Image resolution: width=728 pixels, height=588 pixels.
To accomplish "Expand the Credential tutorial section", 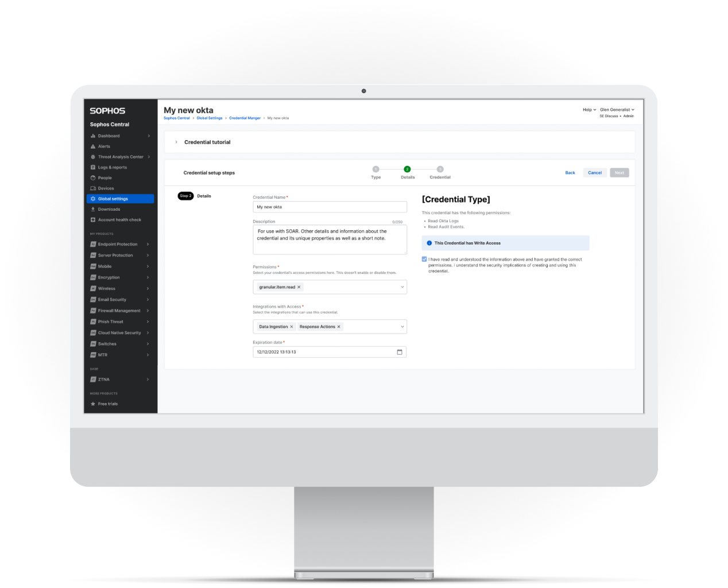I will click(x=176, y=142).
